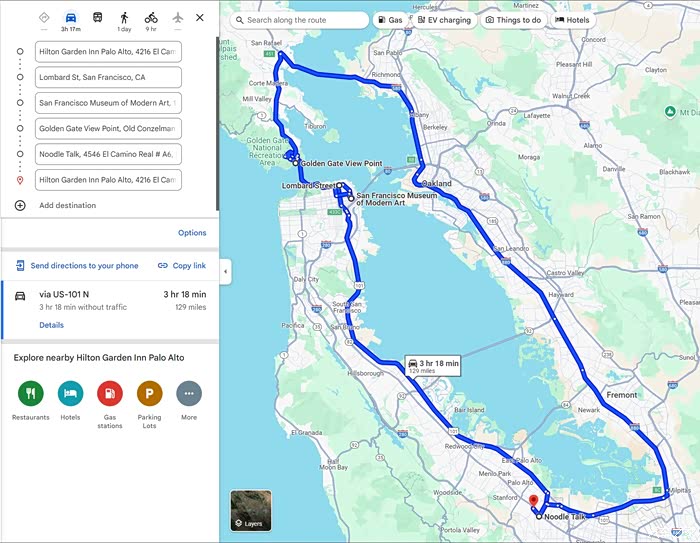Click the red pin icon beside last destination
700x543 pixels.
point(20,180)
